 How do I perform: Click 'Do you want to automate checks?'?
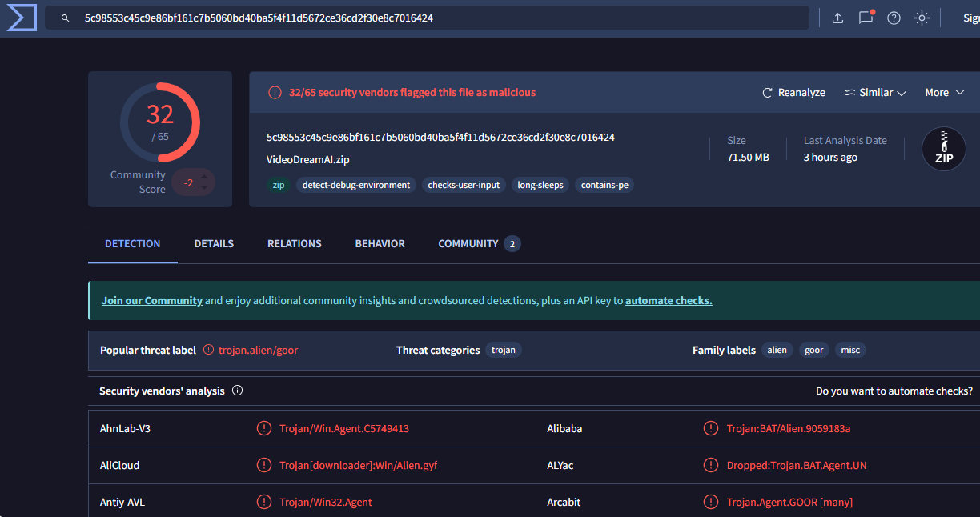tap(894, 391)
